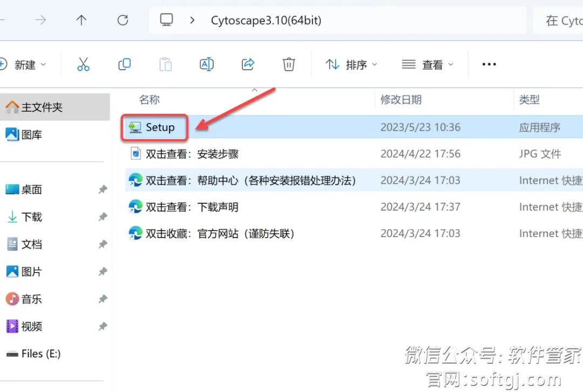This screenshot has height=392, width=583.
Task: Click the Setup installer icon
Action: (135, 127)
